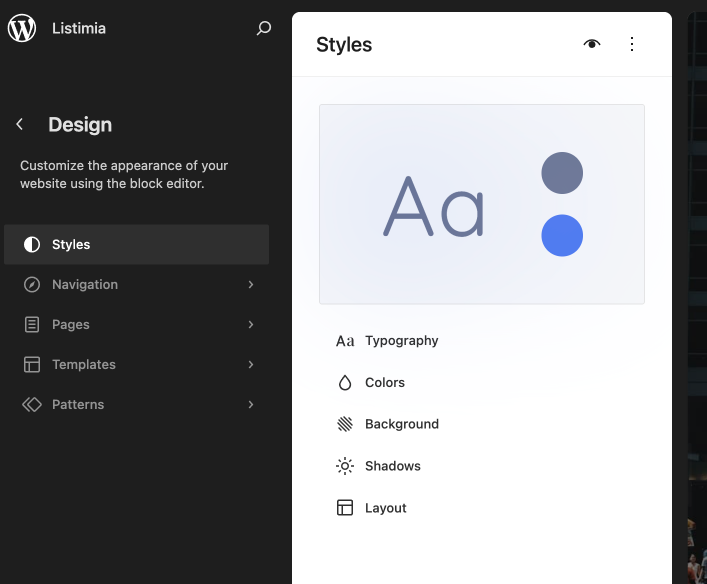Click the bright blue color circle in preview
The height and width of the screenshot is (584, 707).
pyautogui.click(x=562, y=235)
